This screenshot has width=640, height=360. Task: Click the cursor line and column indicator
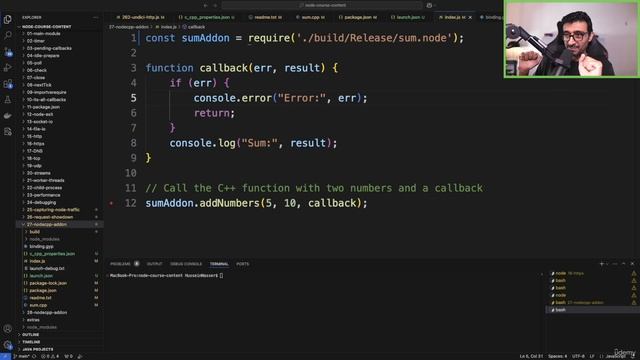tap(531, 356)
